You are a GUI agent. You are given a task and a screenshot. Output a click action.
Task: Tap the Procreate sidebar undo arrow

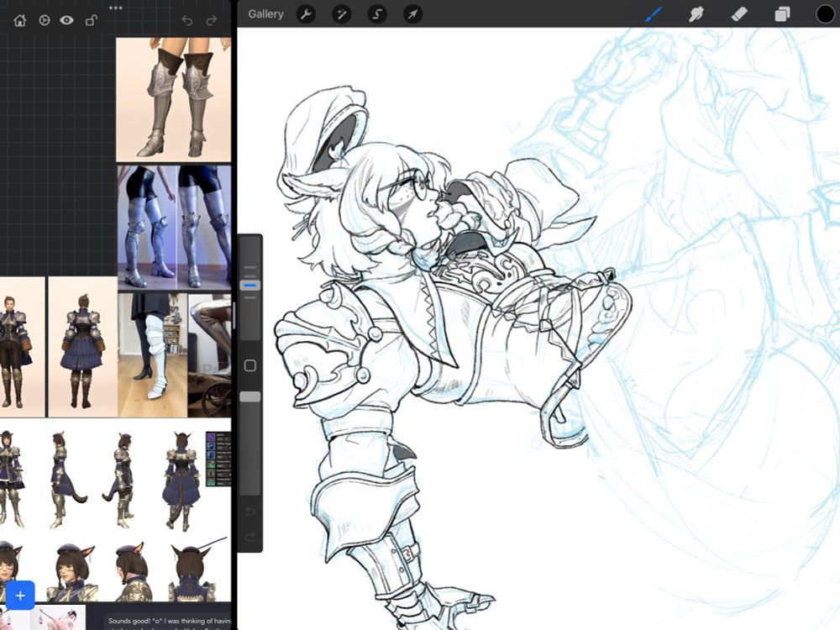pos(249,511)
